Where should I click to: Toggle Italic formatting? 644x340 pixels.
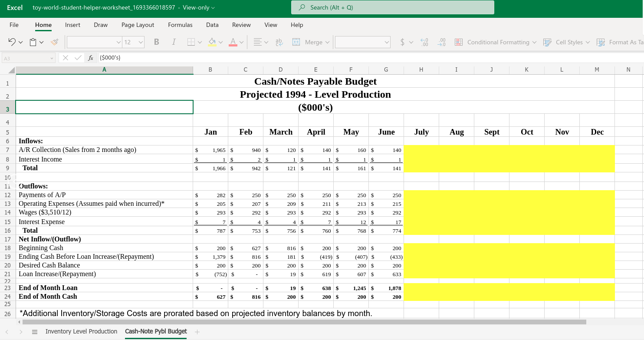click(x=174, y=42)
